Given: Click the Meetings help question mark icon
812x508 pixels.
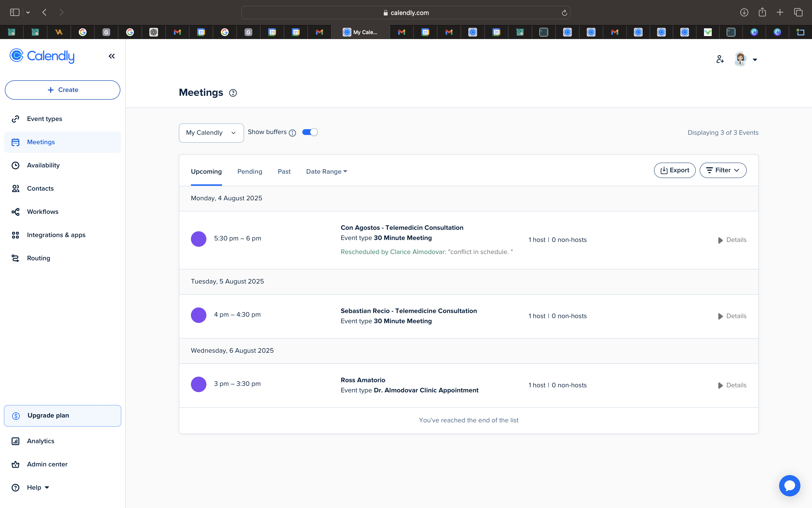Looking at the screenshot, I should tap(233, 93).
